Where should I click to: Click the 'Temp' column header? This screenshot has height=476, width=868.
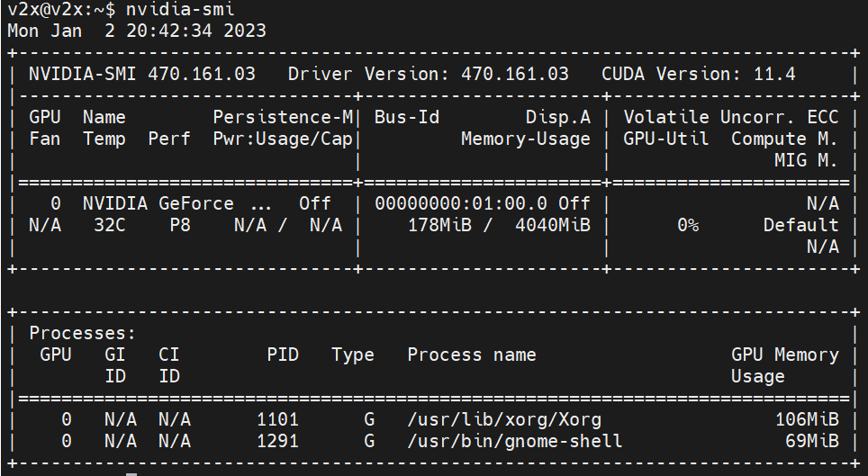pos(104,139)
